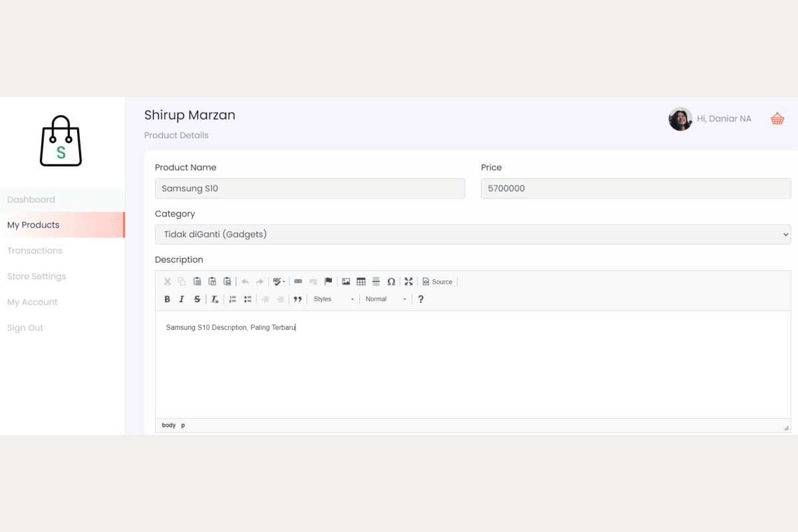
Task: Open Store Settings from sidebar
Action: (x=37, y=277)
